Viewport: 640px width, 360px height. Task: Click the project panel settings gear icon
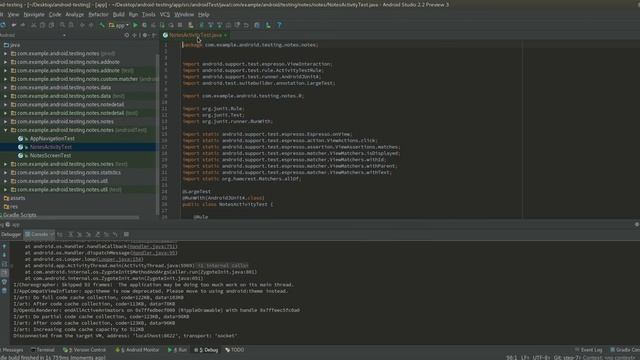click(x=145, y=36)
